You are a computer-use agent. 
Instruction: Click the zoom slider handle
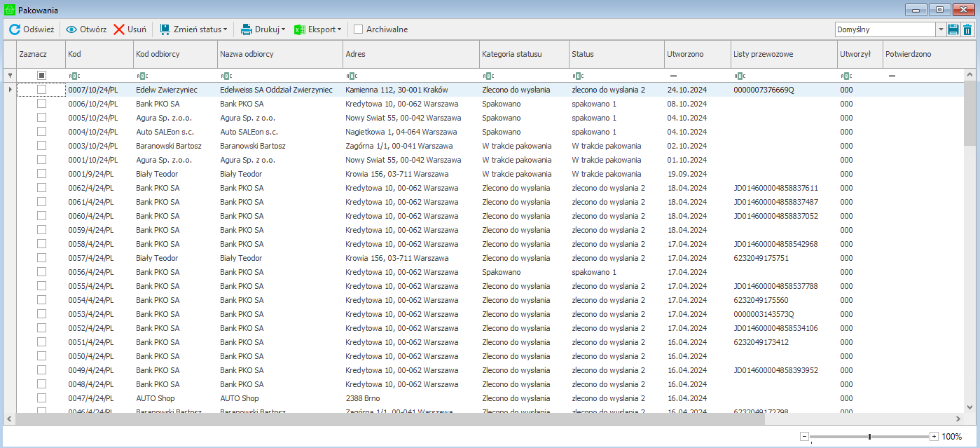(x=869, y=437)
